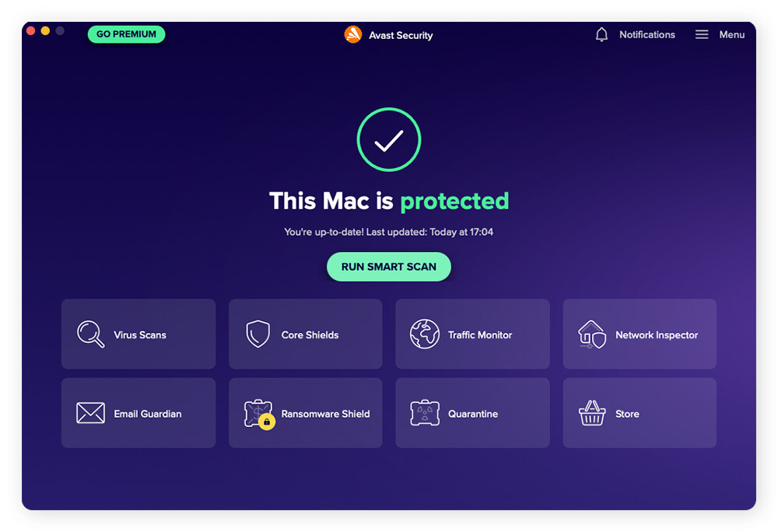Open the Quarantine chest icon
Viewport: 778px width, 532px height.
pyautogui.click(x=425, y=413)
